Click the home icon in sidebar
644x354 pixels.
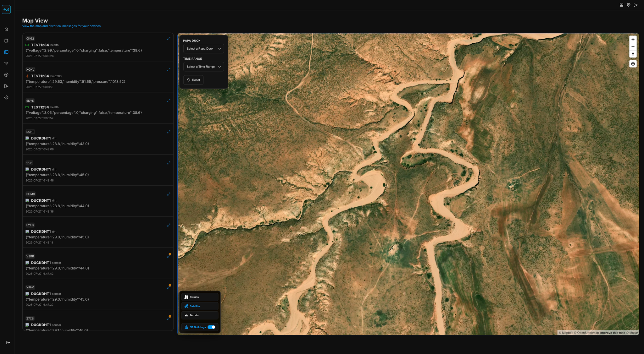(6, 29)
